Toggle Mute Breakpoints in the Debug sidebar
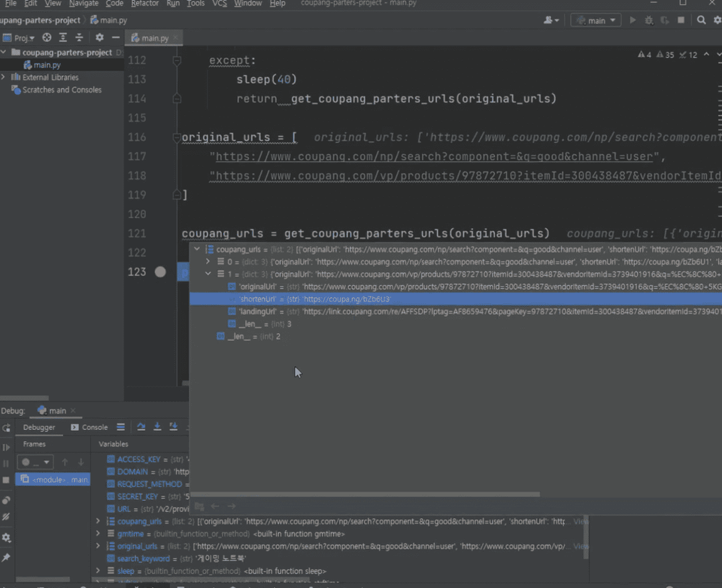 pyautogui.click(x=6, y=517)
